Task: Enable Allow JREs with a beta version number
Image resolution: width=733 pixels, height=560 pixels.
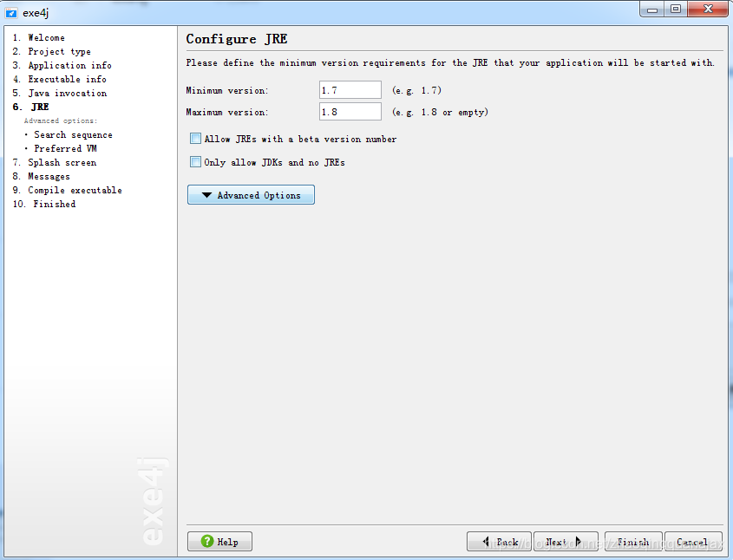Action: click(x=195, y=138)
